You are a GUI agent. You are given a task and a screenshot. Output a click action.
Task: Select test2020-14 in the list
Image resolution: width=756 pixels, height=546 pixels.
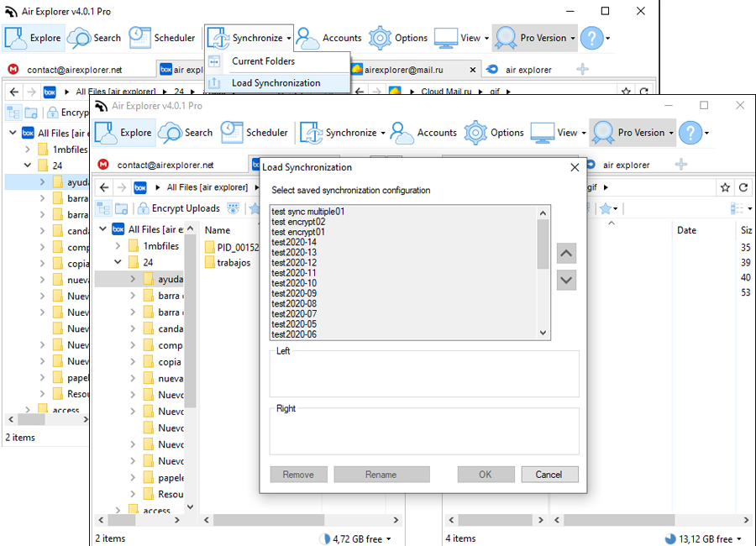point(294,242)
